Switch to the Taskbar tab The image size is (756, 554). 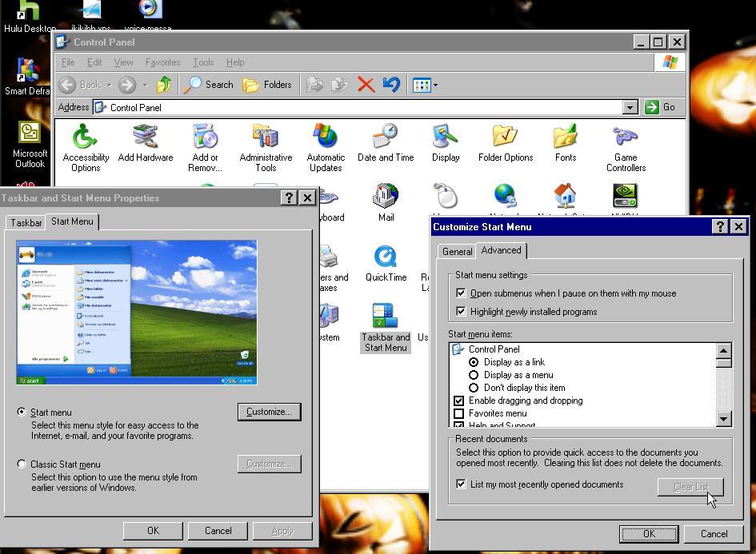26,222
